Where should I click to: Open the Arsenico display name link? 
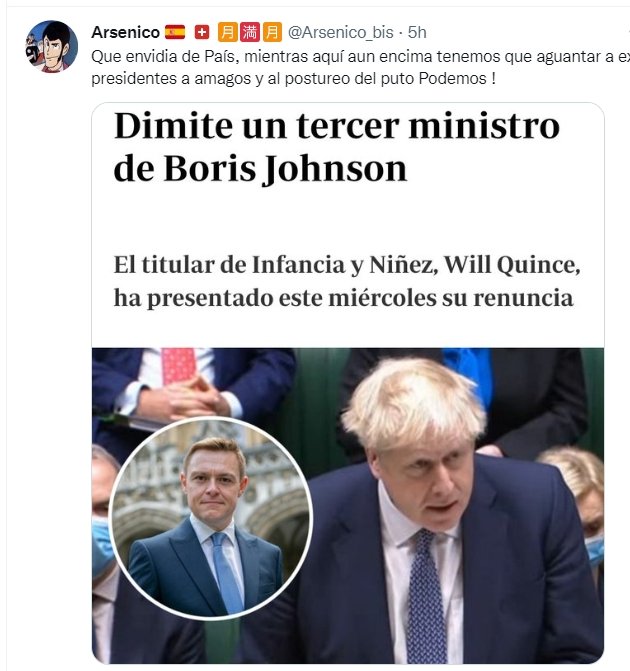(125, 33)
